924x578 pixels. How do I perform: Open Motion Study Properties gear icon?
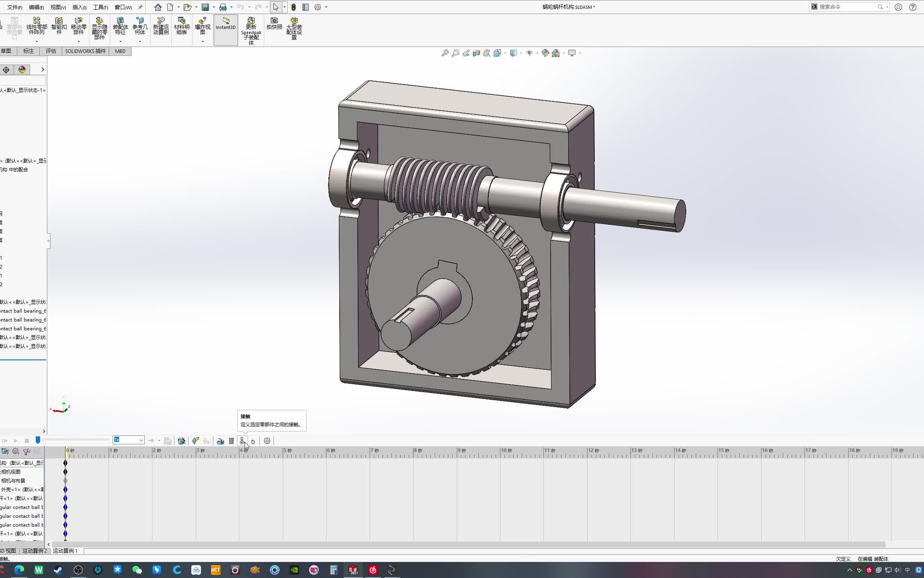pos(267,441)
